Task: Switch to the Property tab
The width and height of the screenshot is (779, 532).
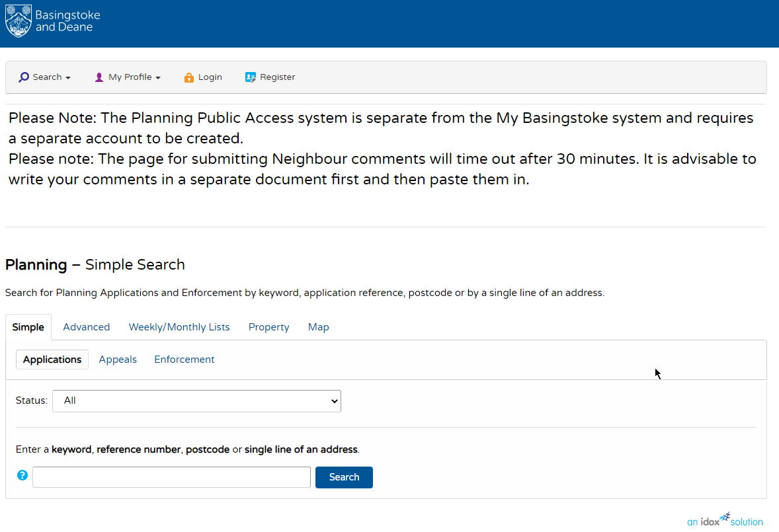Action: click(268, 327)
